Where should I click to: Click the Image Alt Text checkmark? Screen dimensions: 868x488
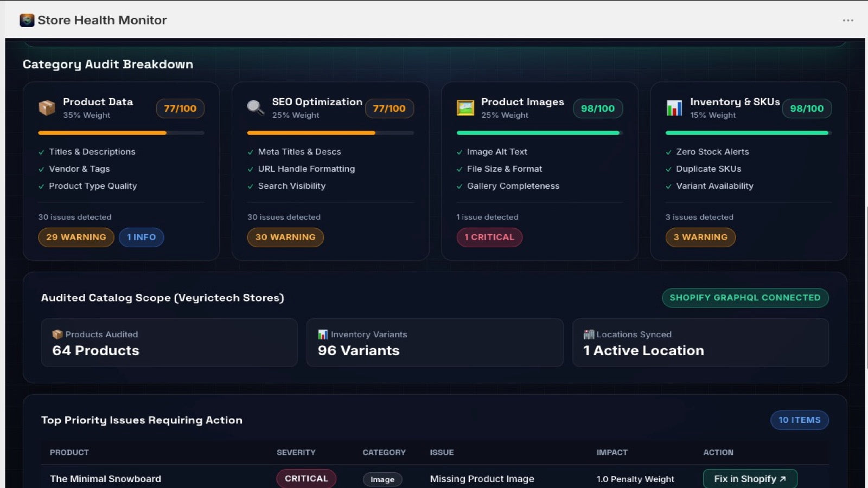pos(459,152)
